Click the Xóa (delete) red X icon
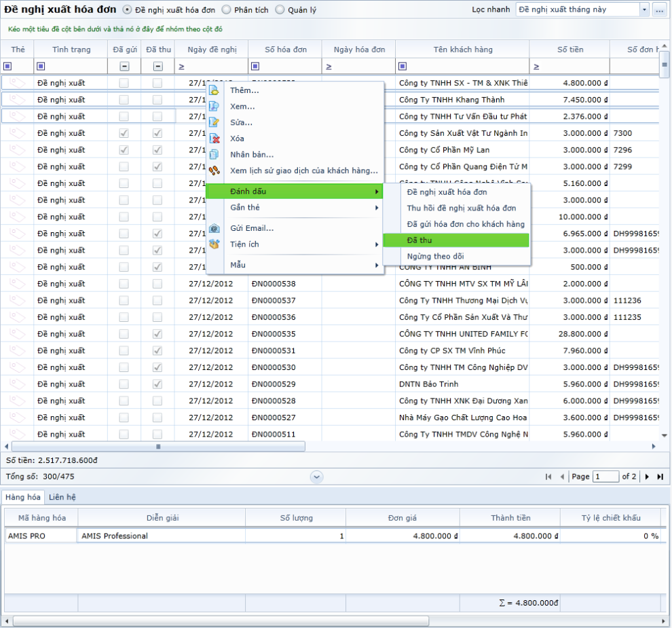This screenshot has width=672, height=628. pyautogui.click(x=214, y=138)
